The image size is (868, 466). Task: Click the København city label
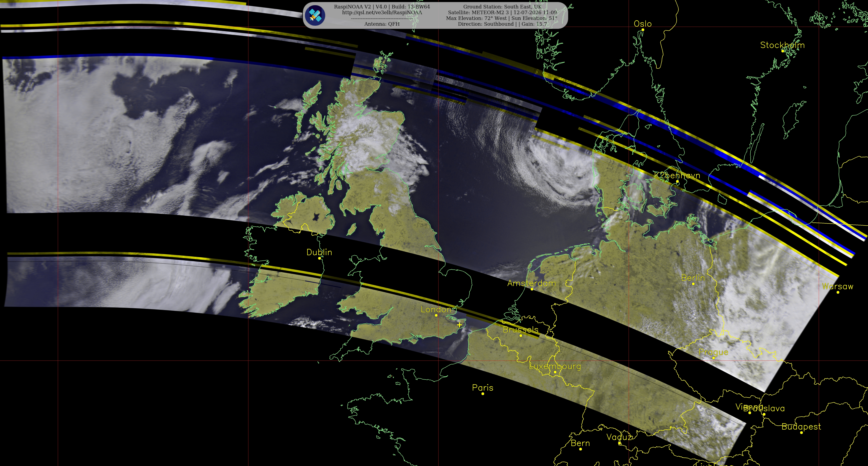pos(677,176)
